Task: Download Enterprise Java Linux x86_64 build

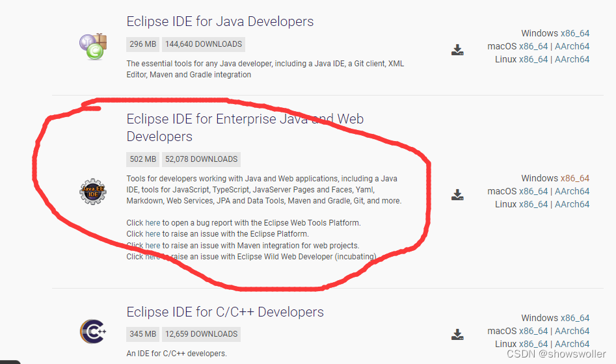Action: tap(533, 204)
